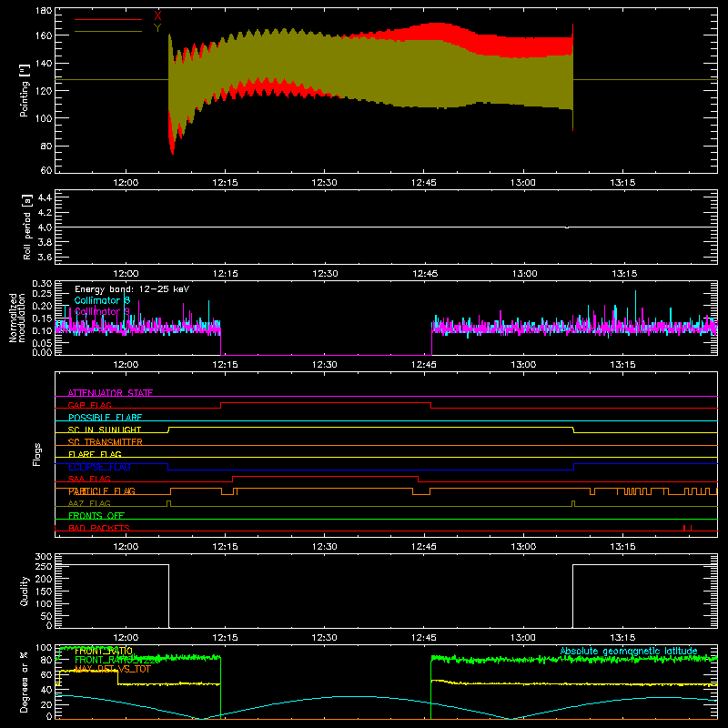728x728 pixels.
Task: Select the 0.05 tick on modulation axis
Action: click(42, 343)
